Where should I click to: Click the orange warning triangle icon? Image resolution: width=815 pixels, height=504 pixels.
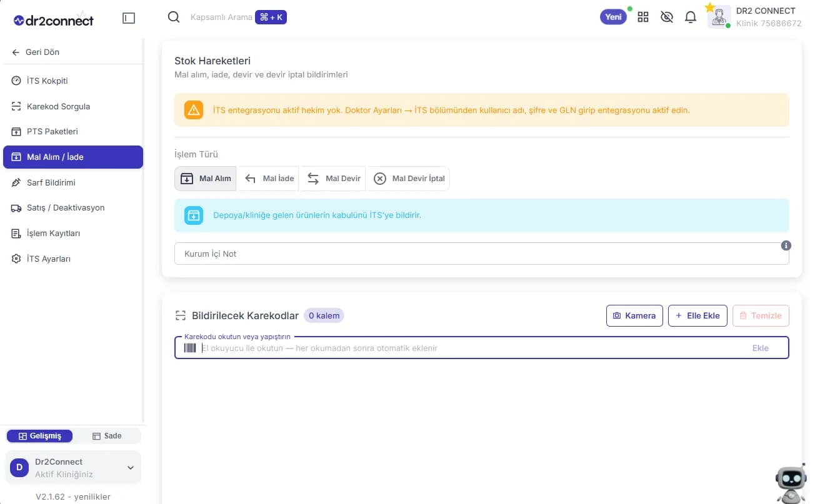coord(194,110)
